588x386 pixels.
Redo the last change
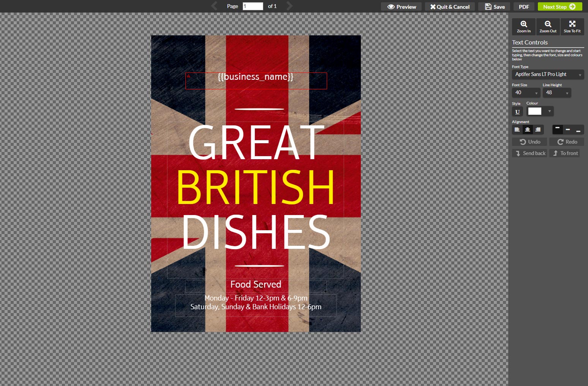tap(567, 142)
